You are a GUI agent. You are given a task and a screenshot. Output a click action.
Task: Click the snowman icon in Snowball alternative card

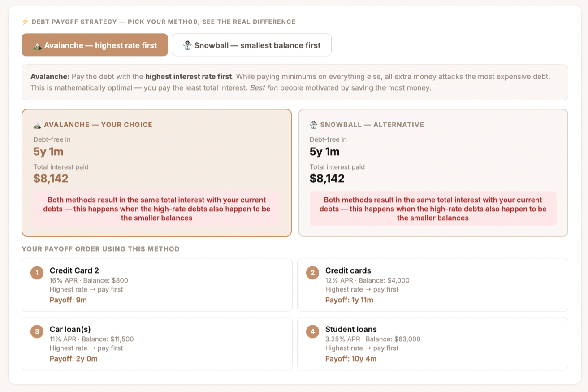pyautogui.click(x=314, y=125)
